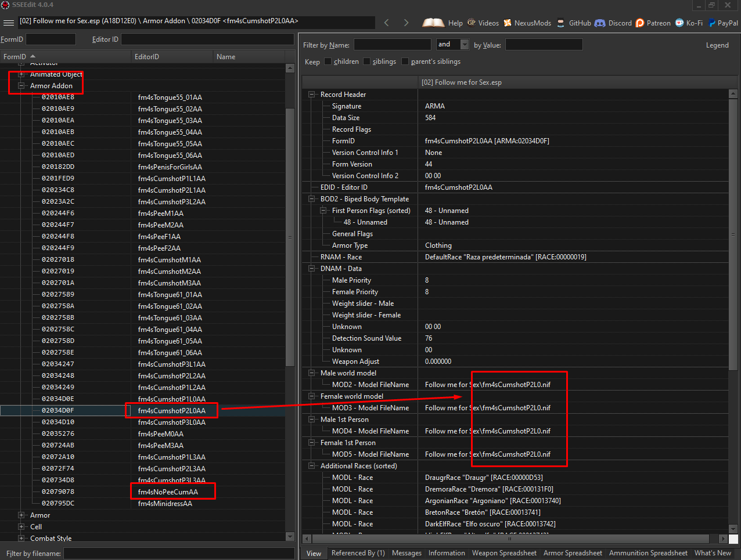
Task: Go forward with the right navigation arrow
Action: 406,23
